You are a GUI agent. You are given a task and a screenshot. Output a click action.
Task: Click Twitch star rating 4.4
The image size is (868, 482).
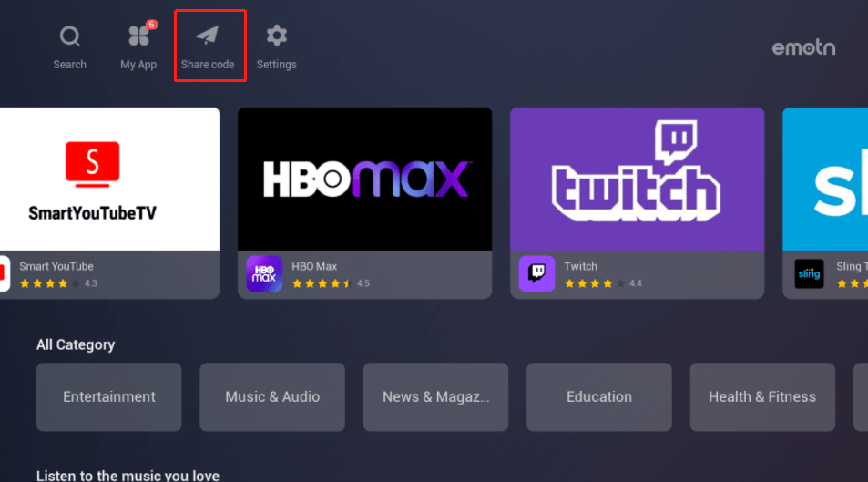(603, 283)
